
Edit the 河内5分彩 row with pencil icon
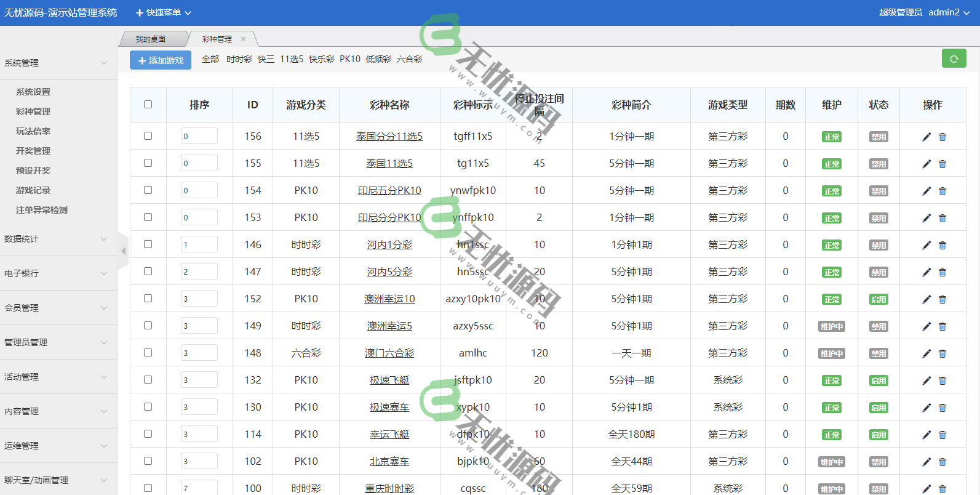926,272
